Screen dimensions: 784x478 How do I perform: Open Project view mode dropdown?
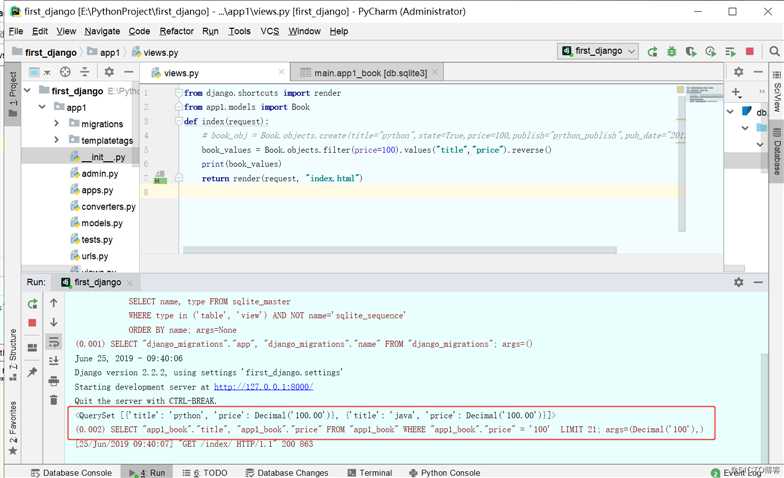pyautogui.click(x=40, y=72)
